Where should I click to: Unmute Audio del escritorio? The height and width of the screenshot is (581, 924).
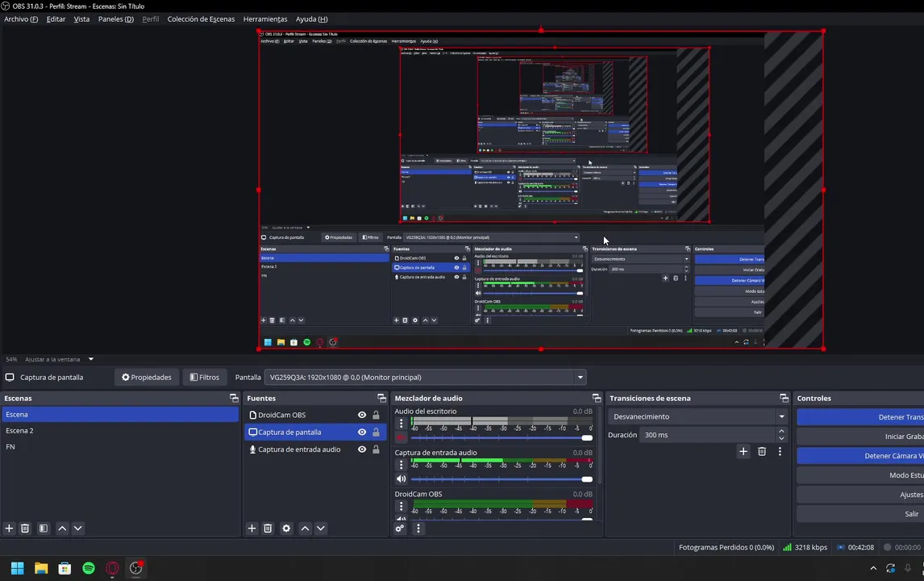[x=402, y=437]
